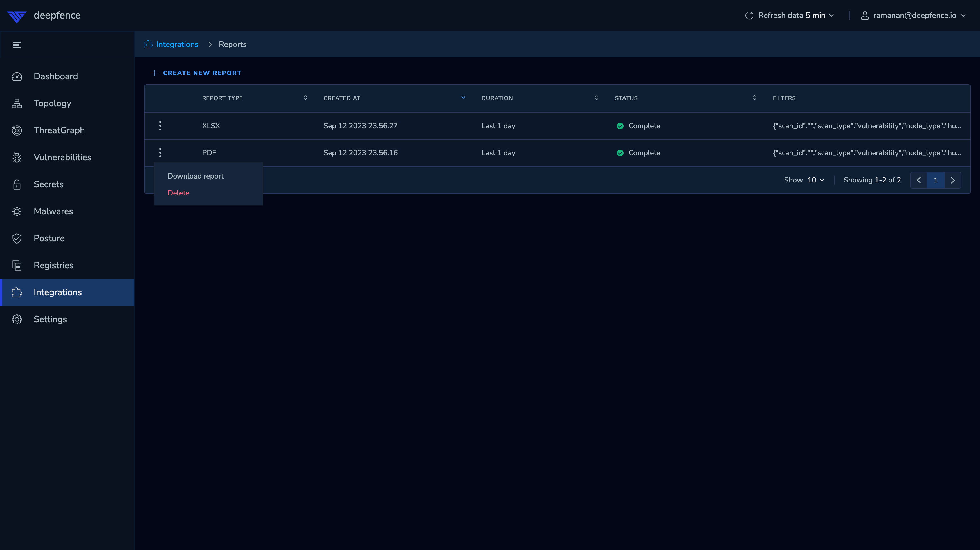Open the Posture section
The height and width of the screenshot is (550, 980).
click(49, 238)
